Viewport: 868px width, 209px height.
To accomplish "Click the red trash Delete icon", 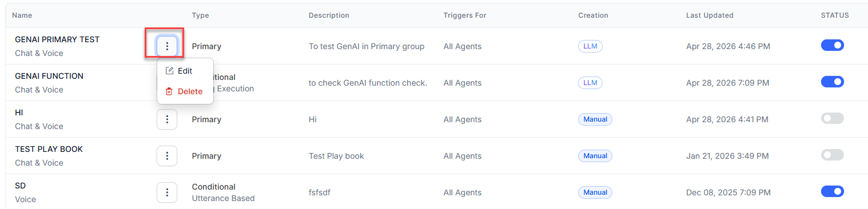I will (169, 91).
